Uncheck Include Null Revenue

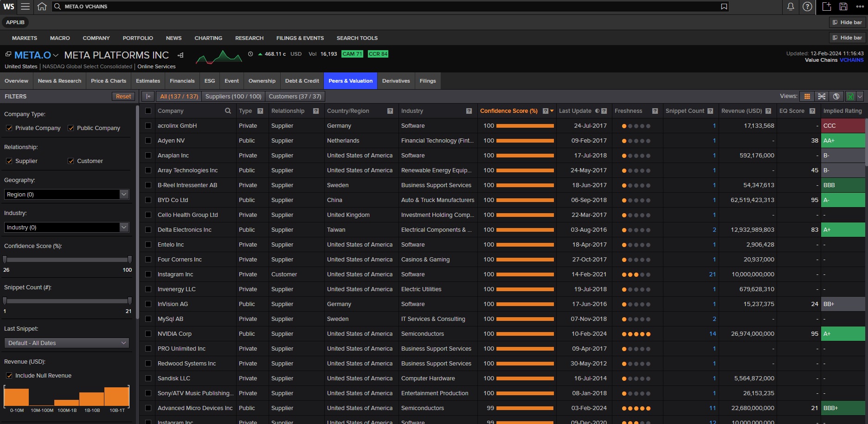[x=9, y=375]
